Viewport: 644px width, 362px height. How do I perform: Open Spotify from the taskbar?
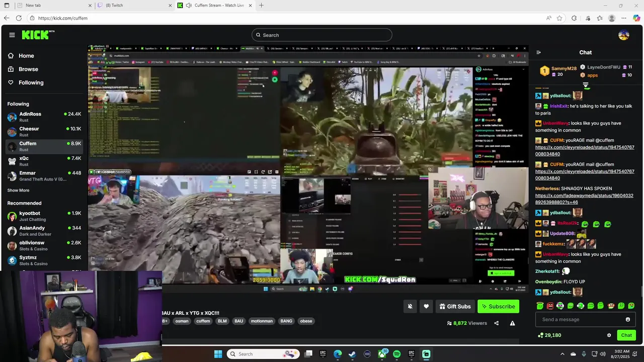point(396,354)
